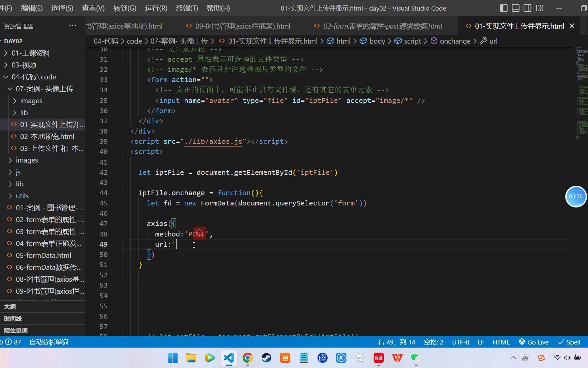
Task: Open Steam from taskbar
Action: 266,358
